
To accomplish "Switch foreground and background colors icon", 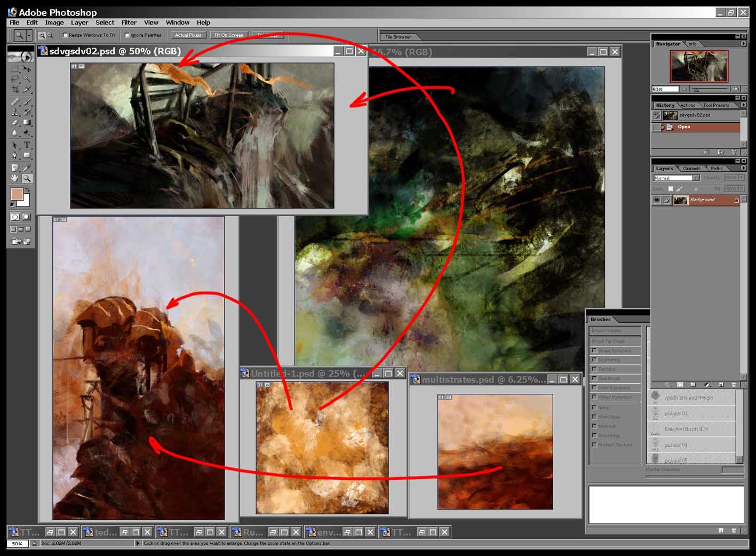I will [x=28, y=190].
